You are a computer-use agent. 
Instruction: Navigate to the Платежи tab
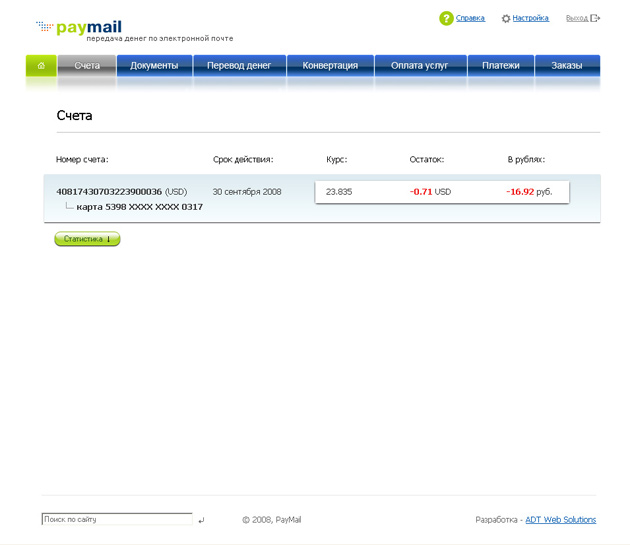[x=500, y=66]
